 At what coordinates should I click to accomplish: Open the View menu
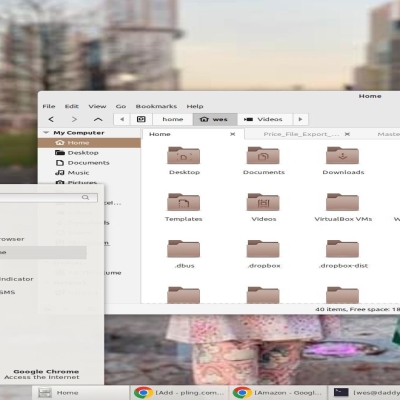[97, 106]
